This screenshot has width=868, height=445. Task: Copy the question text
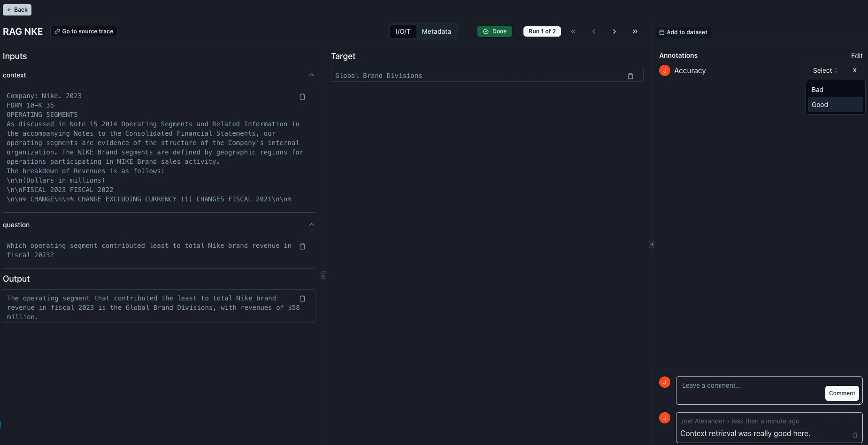(302, 246)
